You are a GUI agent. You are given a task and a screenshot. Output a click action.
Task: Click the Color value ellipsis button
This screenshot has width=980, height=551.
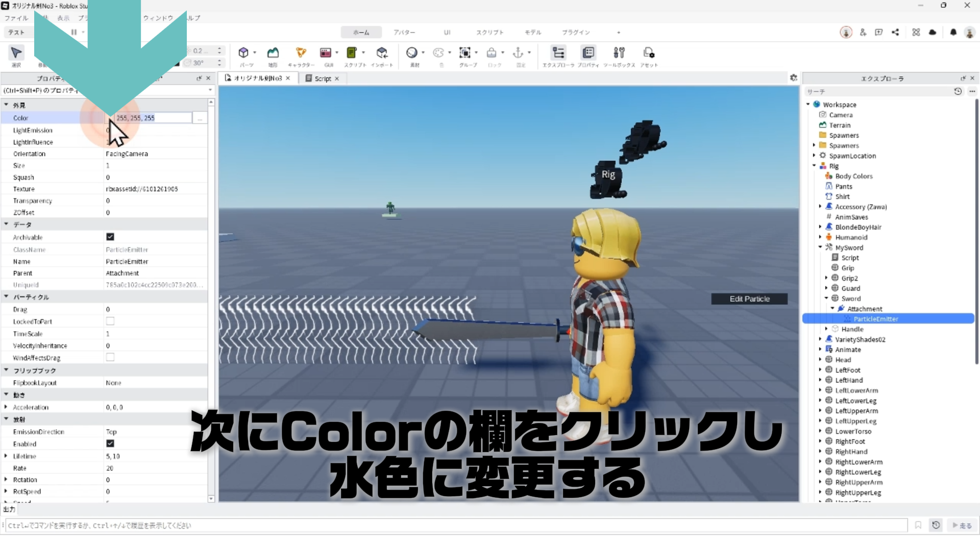[200, 118]
